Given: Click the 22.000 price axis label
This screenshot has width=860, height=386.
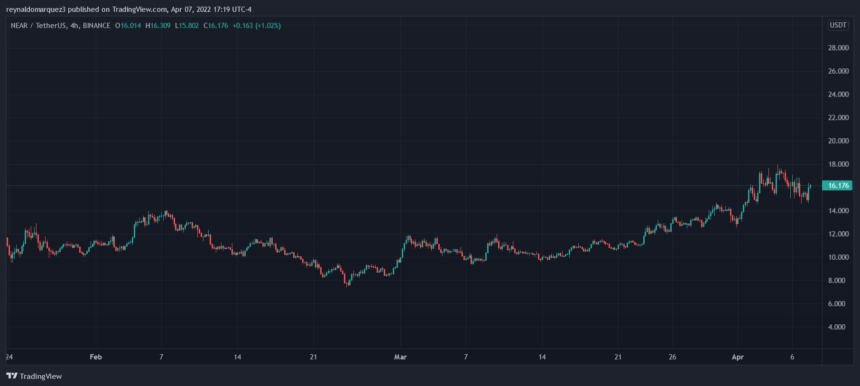Looking at the screenshot, I should 839,118.
